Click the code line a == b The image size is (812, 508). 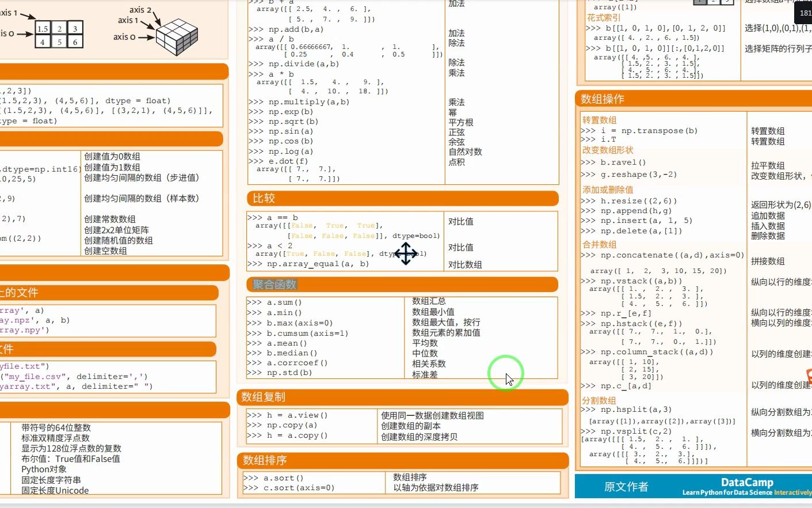point(273,218)
